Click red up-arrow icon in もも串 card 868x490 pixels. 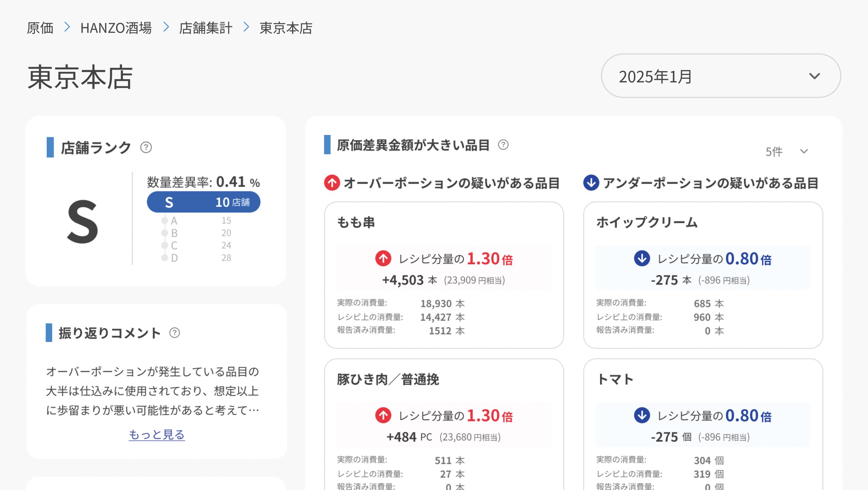tap(383, 259)
